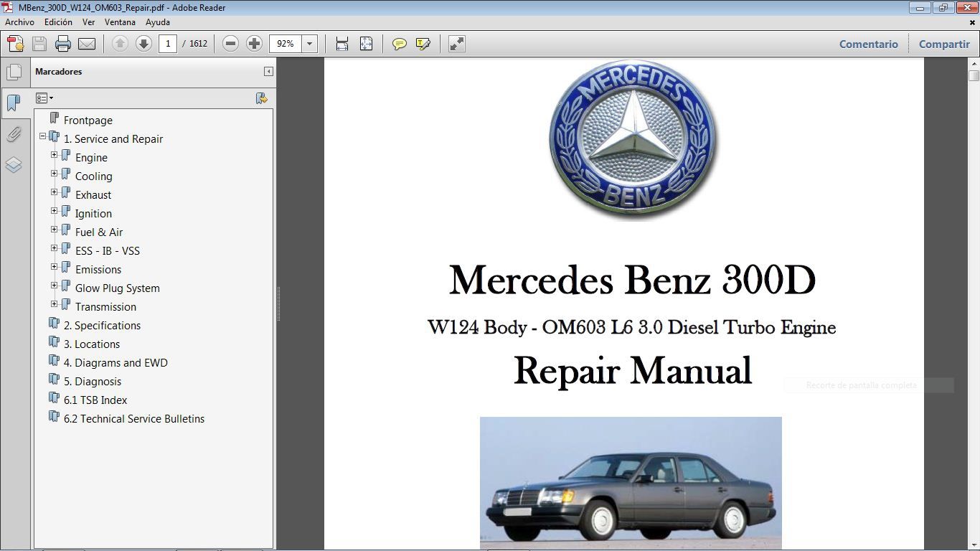Viewport: 980px width, 551px height.
Task: Switch to read mode with the expand icon
Action: coord(457,44)
